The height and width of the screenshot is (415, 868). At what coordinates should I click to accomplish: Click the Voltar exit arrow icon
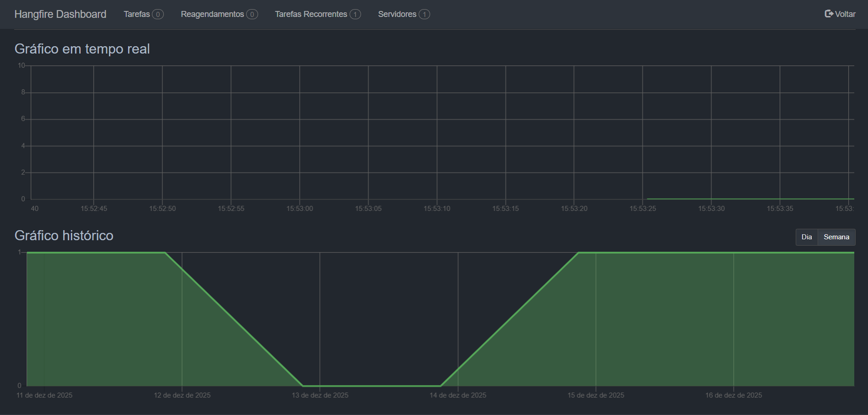829,14
